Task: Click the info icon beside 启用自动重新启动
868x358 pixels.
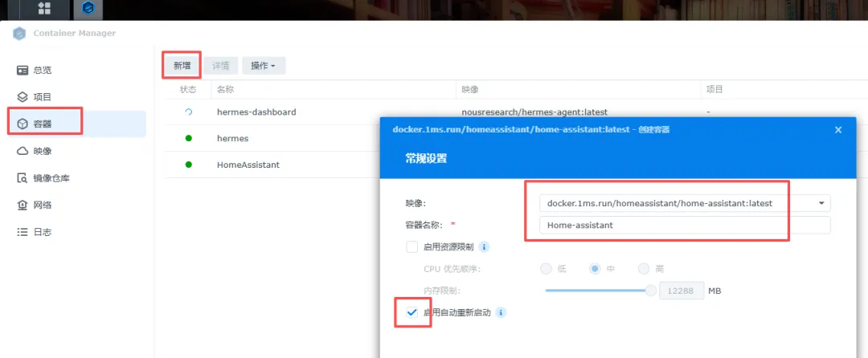Action: pyautogui.click(x=501, y=313)
